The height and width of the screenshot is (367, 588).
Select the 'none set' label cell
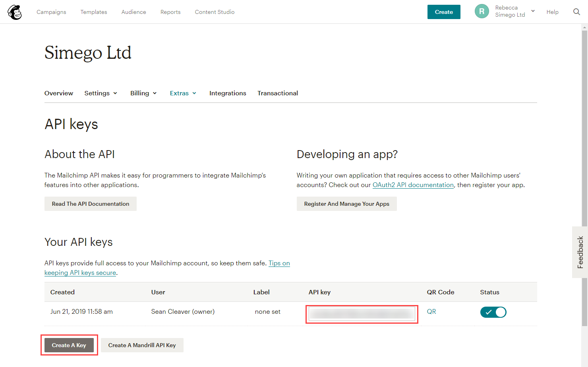tap(268, 311)
